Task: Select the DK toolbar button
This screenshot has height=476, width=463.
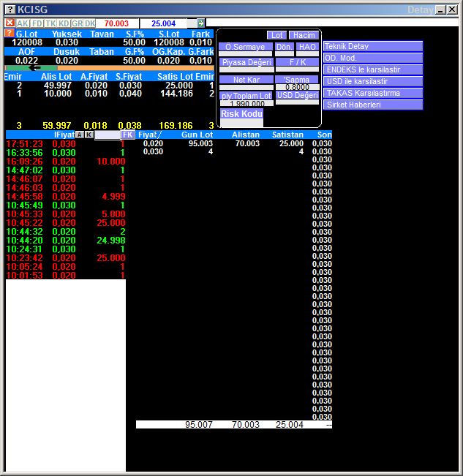Action: tap(89, 23)
